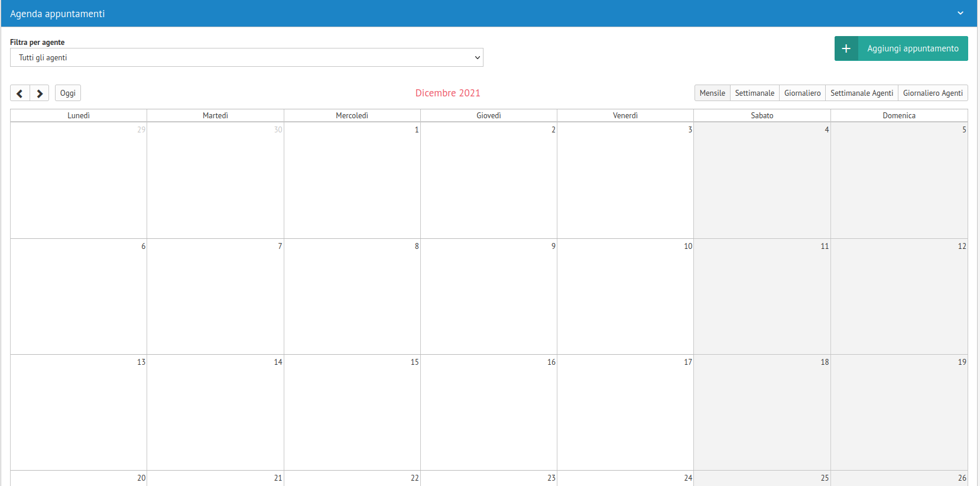The image size is (980, 486).
Task: Select day 10 in the calendar
Action: [x=625, y=296]
